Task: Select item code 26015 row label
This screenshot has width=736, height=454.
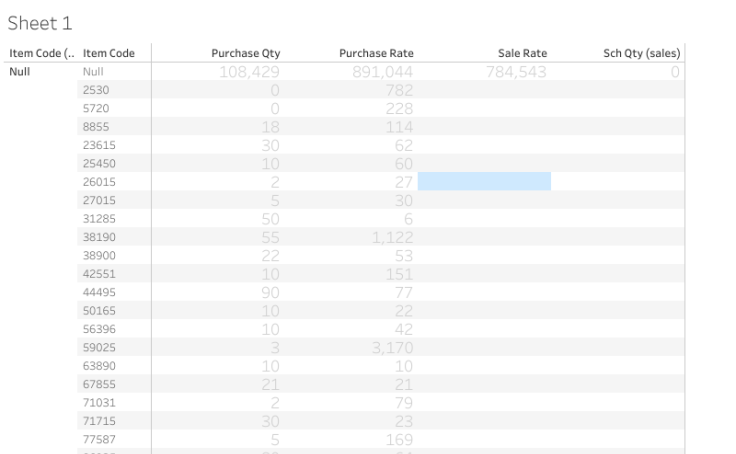Action: click(x=99, y=182)
